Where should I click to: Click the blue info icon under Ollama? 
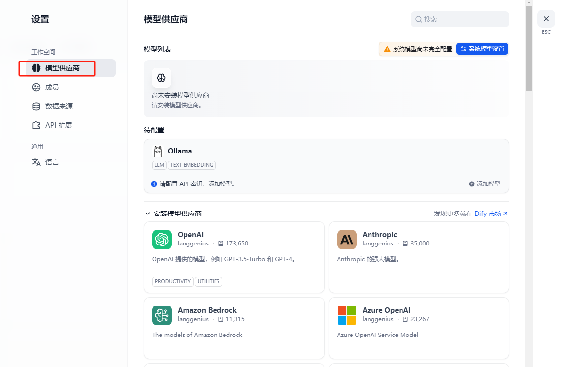pyautogui.click(x=154, y=184)
